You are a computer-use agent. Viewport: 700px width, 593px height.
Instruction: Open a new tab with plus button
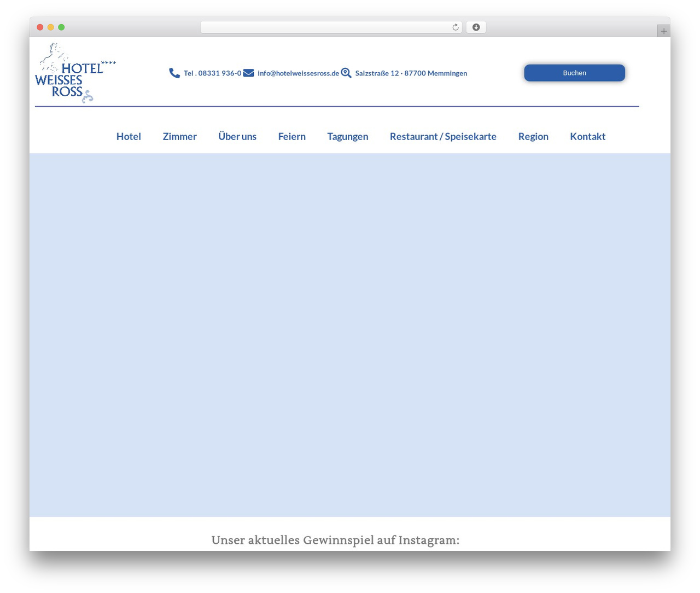tap(663, 31)
